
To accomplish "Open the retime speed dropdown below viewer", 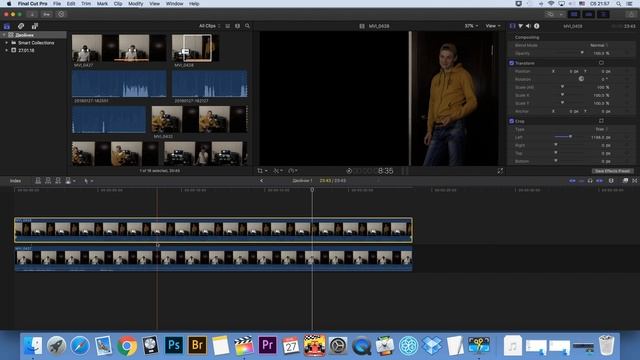I will click(x=293, y=171).
